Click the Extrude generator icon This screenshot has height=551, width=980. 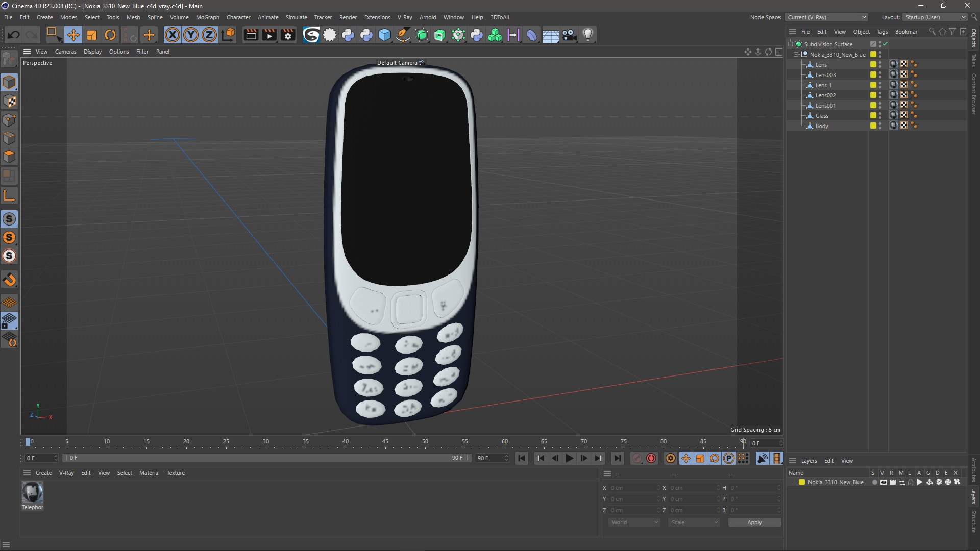440,35
